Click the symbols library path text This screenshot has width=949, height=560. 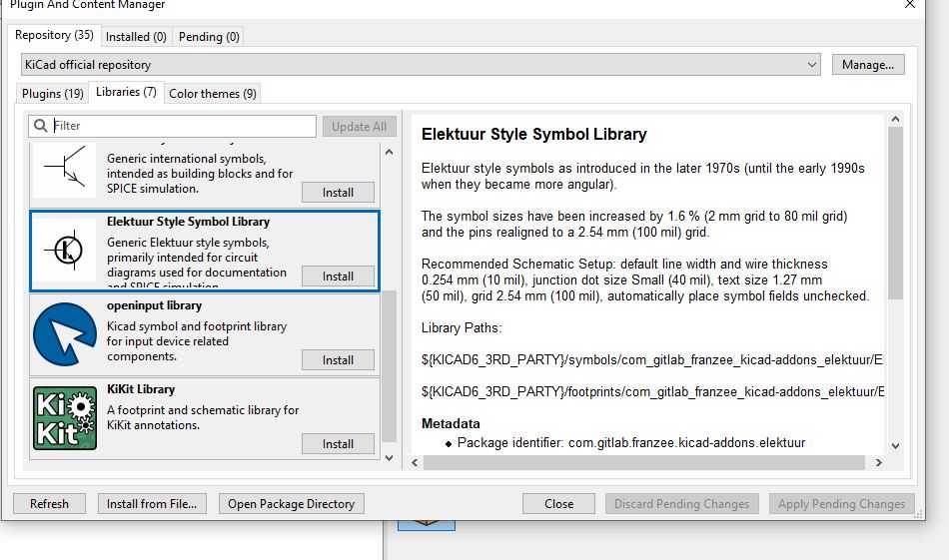click(x=652, y=359)
